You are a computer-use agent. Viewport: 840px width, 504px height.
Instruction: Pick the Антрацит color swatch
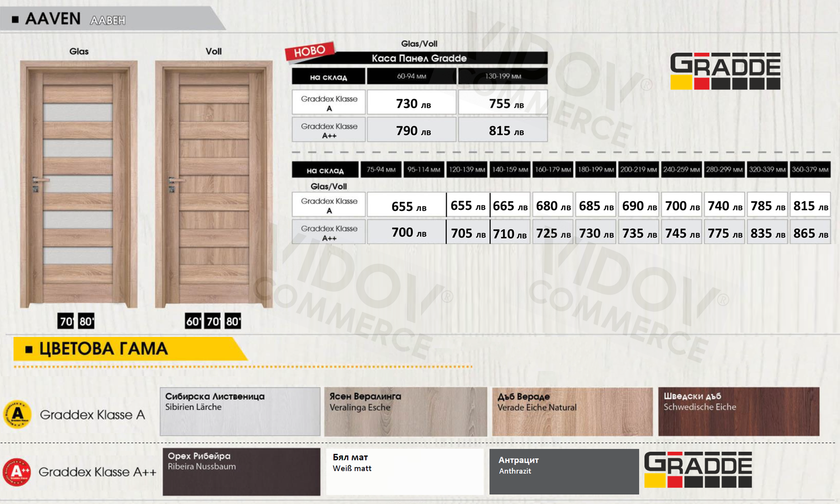564,472
